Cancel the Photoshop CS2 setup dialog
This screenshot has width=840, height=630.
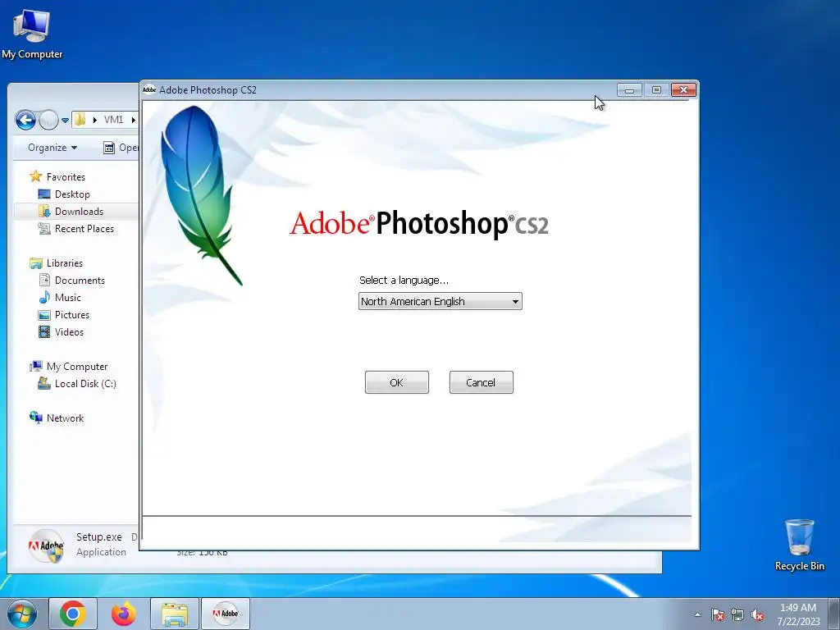(481, 382)
